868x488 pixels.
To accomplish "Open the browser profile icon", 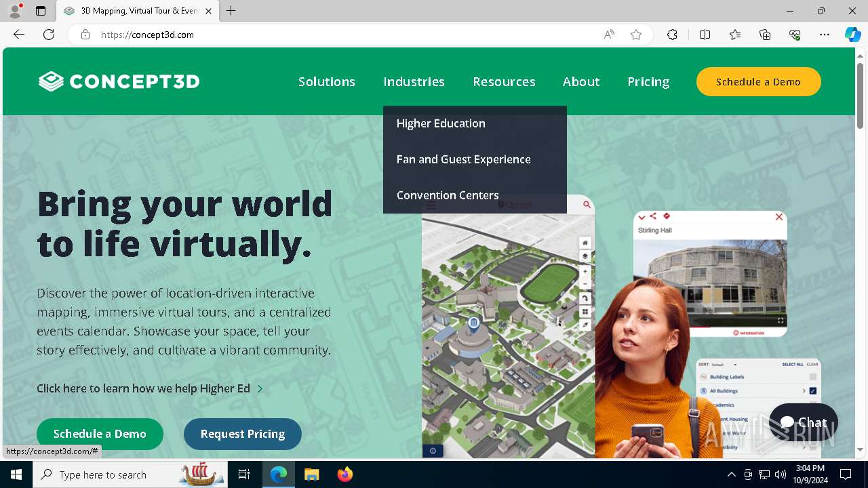I will pos(15,11).
